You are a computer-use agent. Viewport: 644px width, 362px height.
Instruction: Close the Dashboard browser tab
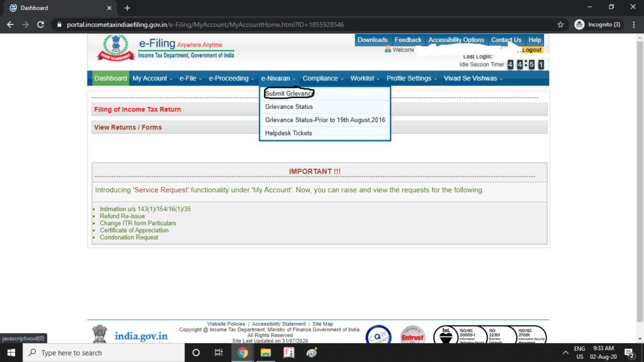(109, 8)
